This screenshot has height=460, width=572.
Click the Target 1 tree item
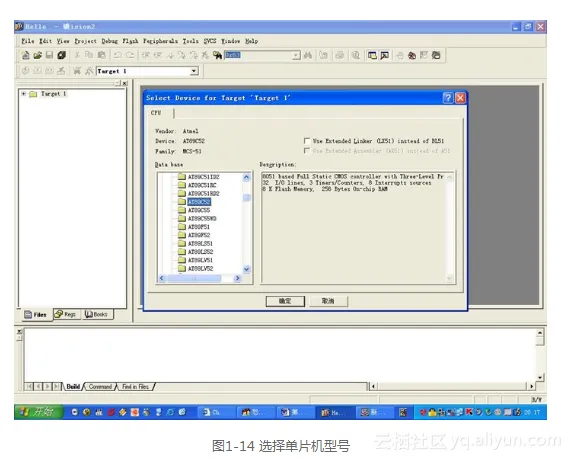53,94
